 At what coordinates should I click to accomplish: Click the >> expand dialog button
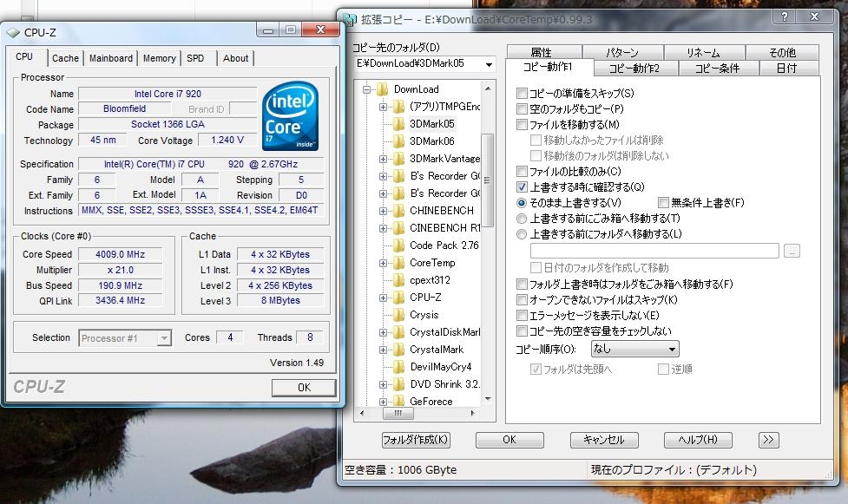coord(768,440)
